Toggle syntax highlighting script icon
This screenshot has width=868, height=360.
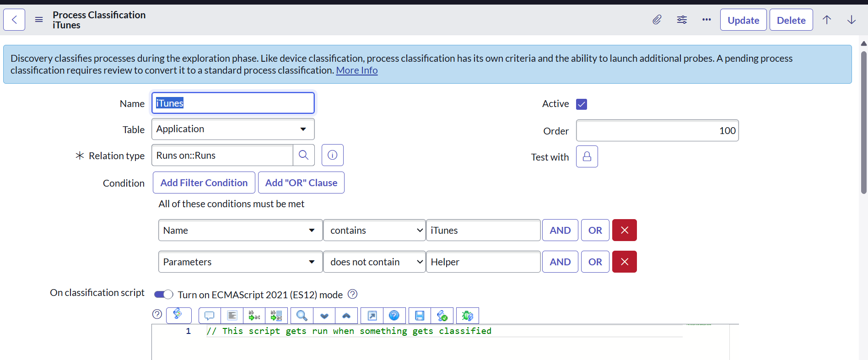pyautogui.click(x=178, y=315)
